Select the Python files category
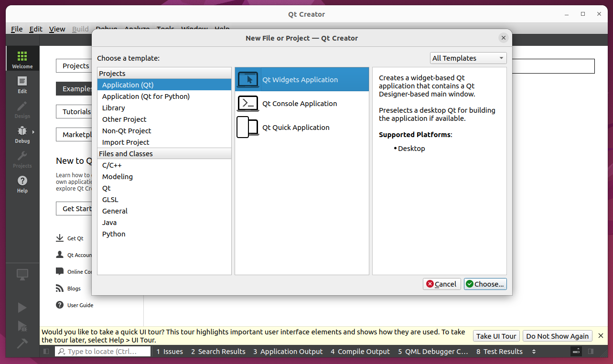 click(x=164, y=234)
